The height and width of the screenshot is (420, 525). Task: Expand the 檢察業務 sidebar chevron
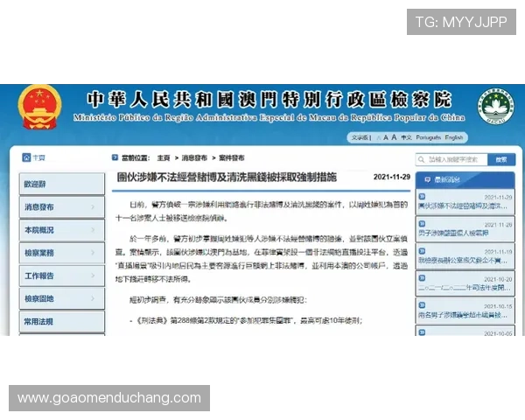(x=93, y=253)
